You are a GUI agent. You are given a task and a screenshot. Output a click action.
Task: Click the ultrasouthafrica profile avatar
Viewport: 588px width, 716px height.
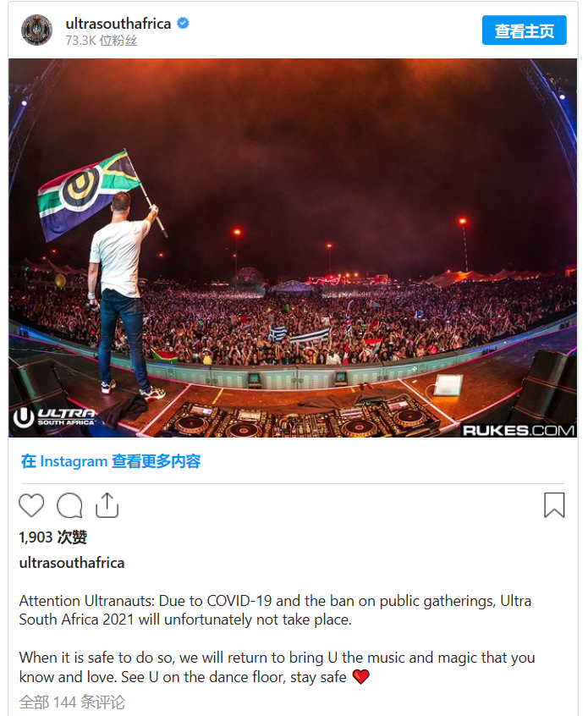click(x=37, y=30)
